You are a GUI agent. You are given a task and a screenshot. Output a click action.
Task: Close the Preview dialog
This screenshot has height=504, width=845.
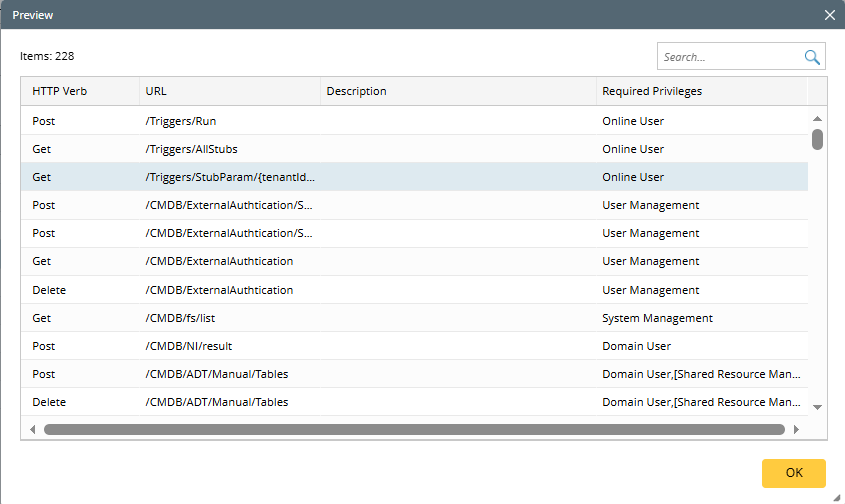point(829,15)
